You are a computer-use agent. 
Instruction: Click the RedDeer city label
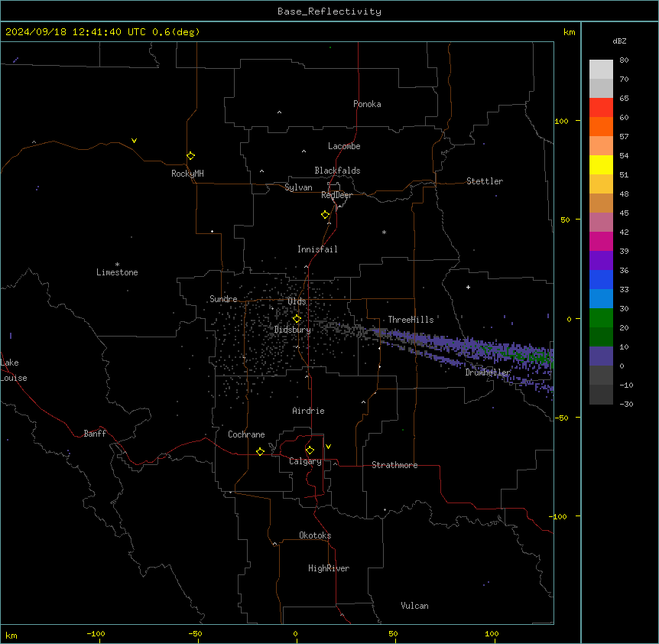[x=336, y=195]
